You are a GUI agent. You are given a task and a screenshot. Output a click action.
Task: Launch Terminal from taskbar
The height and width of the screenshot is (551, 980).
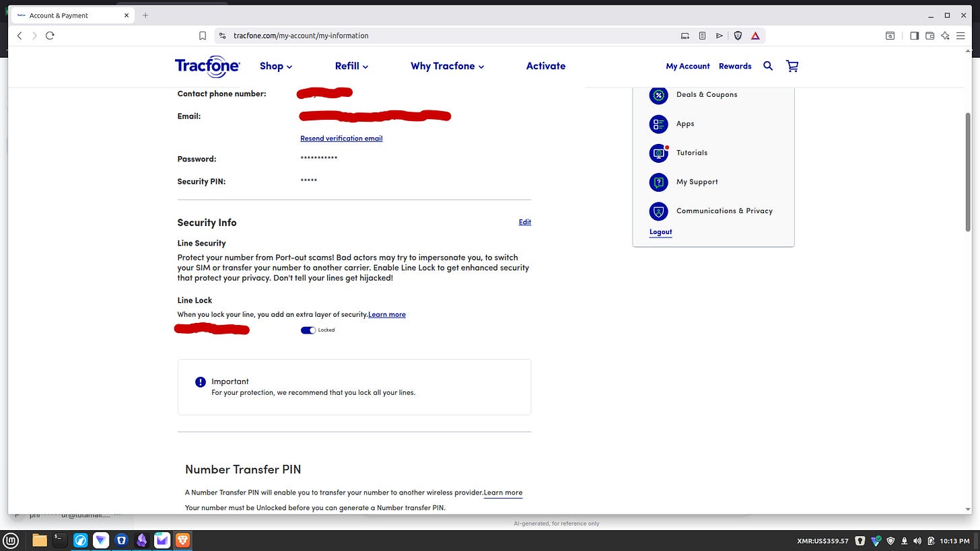pos(60,540)
